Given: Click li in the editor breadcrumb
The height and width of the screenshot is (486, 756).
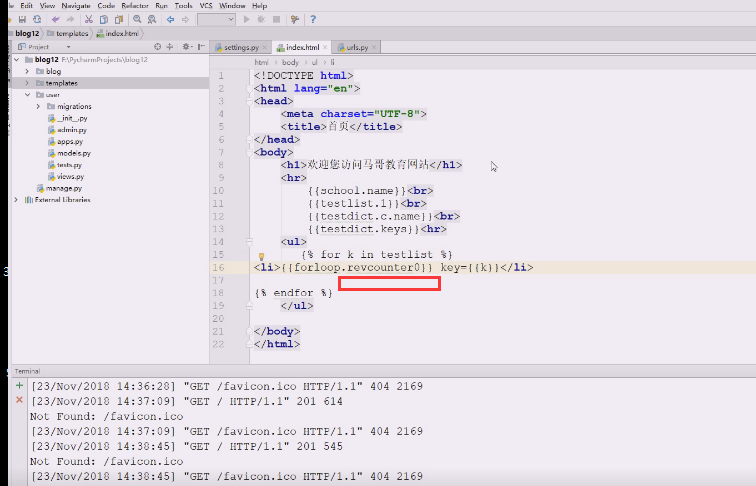Looking at the screenshot, I should 332,62.
